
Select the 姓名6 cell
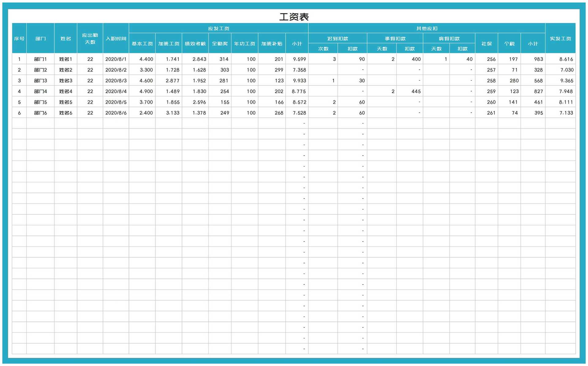click(66, 112)
